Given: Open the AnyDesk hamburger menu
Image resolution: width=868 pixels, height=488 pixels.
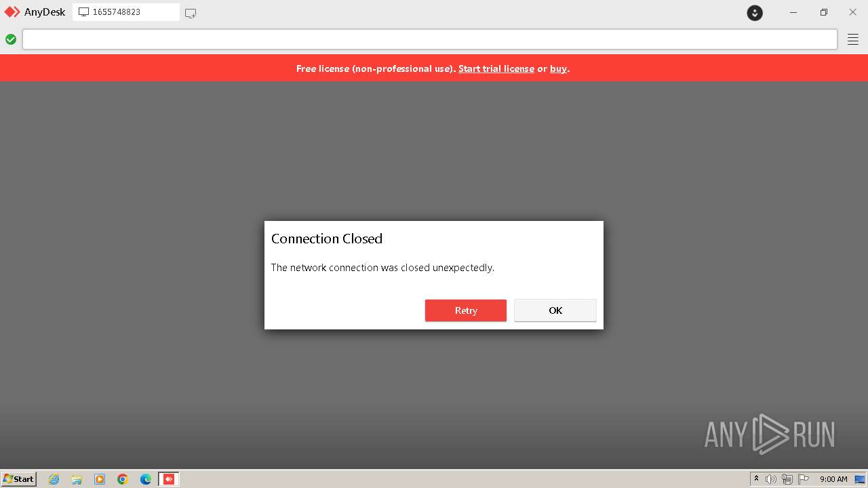Looking at the screenshot, I should 853,39.
